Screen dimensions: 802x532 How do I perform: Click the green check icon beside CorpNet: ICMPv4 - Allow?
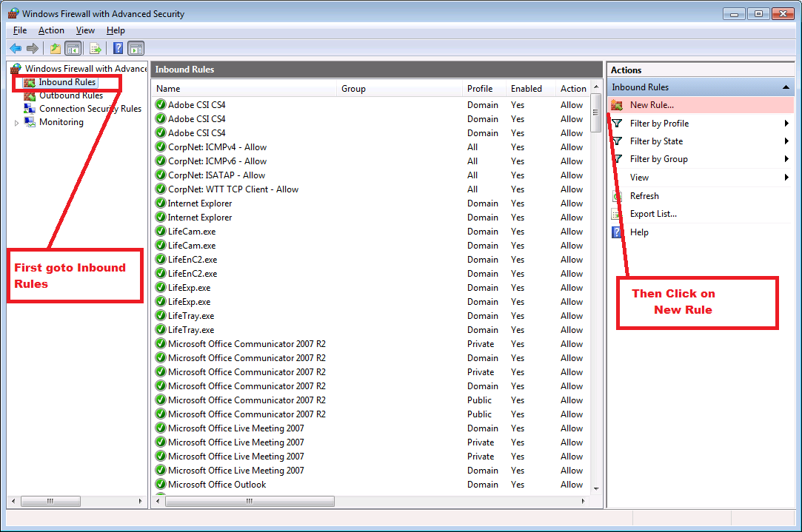click(x=161, y=147)
